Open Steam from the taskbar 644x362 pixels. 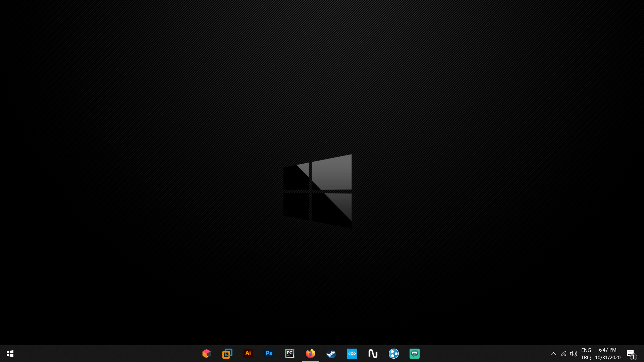331,354
